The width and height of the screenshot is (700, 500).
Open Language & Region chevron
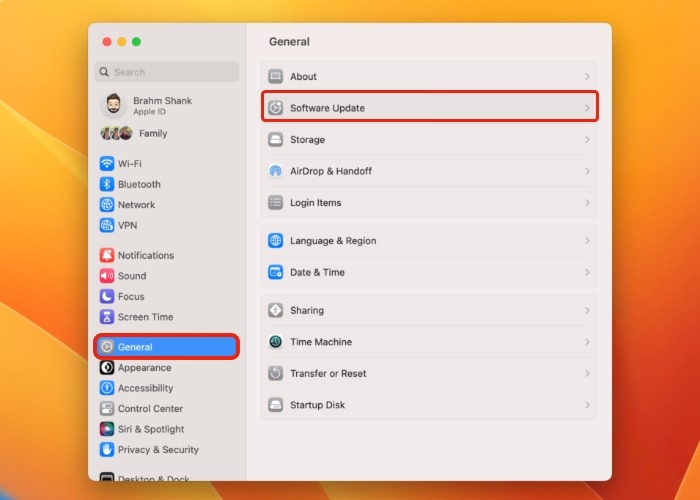coord(587,241)
